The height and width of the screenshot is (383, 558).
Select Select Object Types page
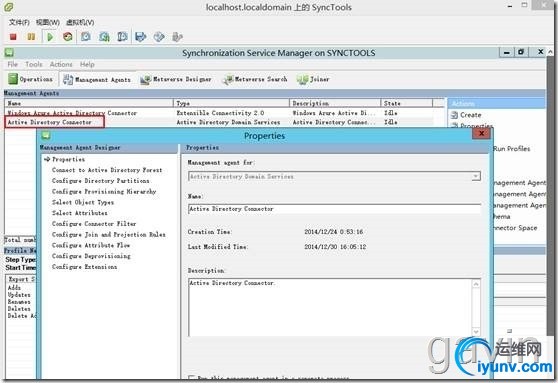[83, 202]
